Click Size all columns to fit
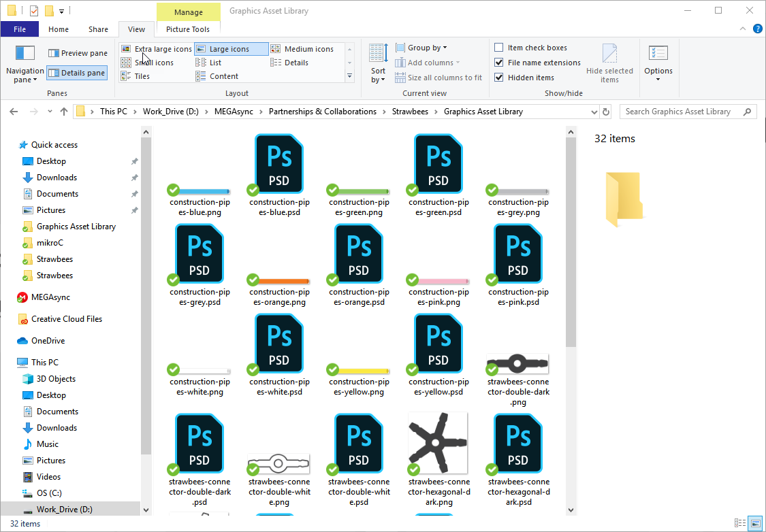This screenshot has width=766, height=532. point(438,77)
